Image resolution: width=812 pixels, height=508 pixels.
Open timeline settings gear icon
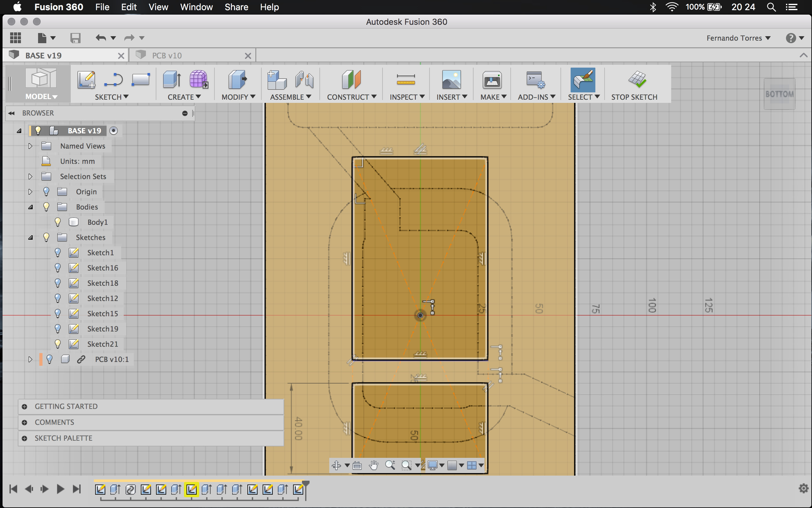pyautogui.click(x=803, y=488)
